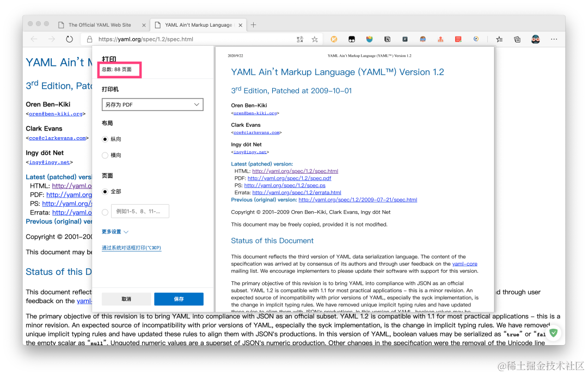
Task: Select 全部 all pages option
Action: tap(105, 192)
